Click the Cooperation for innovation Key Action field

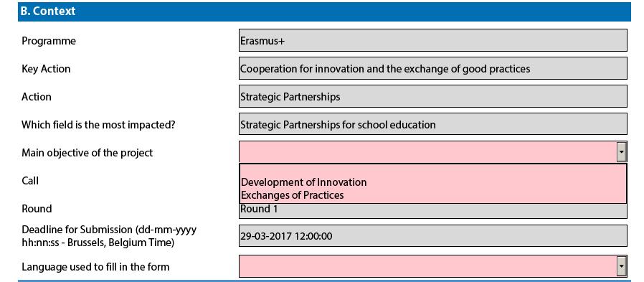(x=433, y=68)
